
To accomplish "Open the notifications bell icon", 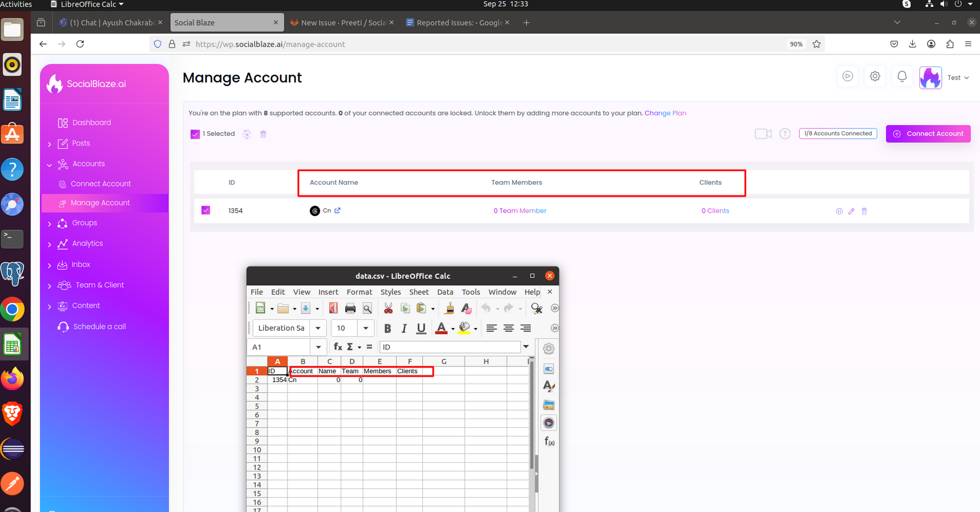I will pos(902,77).
